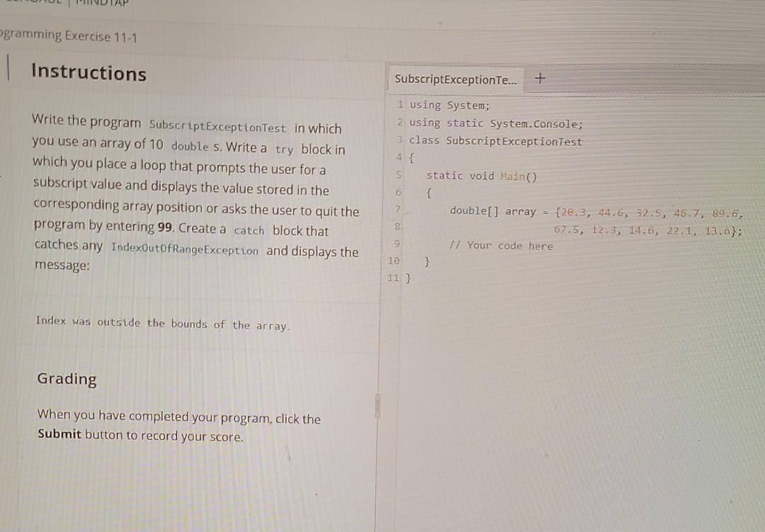
Task: Click line number 7 in the code editor
Action: coord(399,210)
